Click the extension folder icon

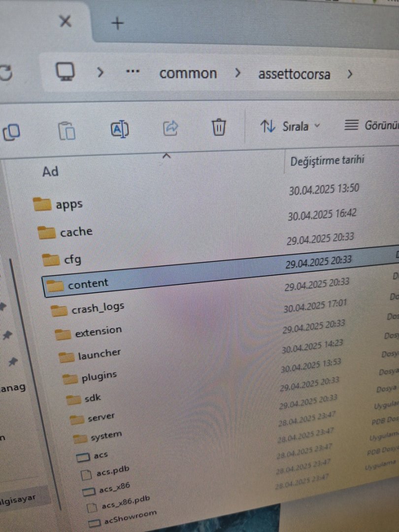pos(63,334)
